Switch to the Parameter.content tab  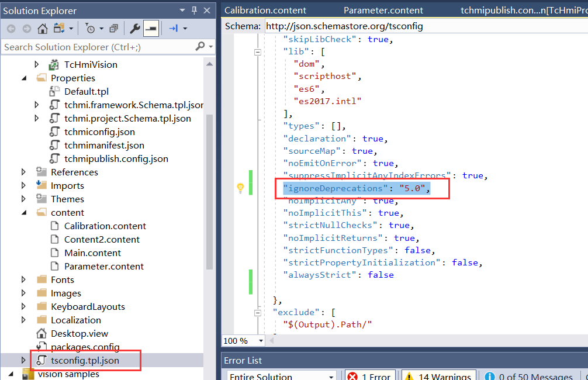point(383,10)
